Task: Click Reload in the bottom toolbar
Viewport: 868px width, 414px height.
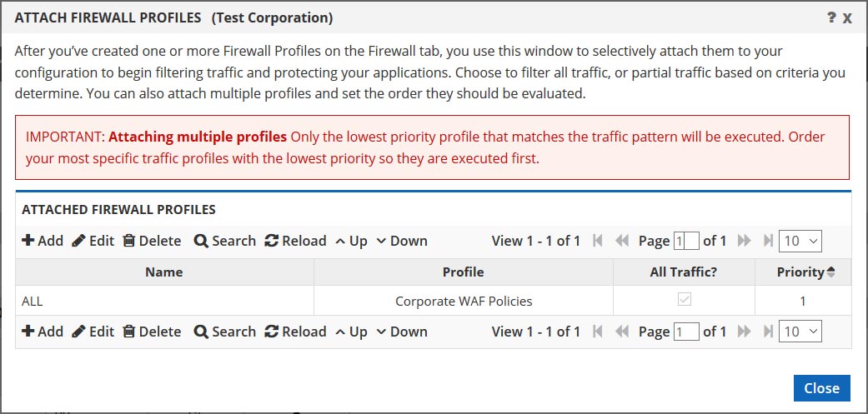Action: click(x=296, y=332)
